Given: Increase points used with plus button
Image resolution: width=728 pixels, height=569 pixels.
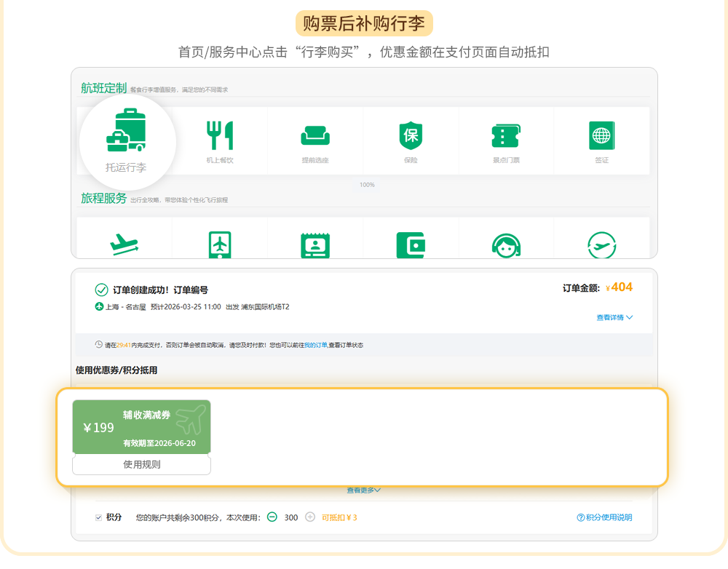Looking at the screenshot, I should point(310,517).
